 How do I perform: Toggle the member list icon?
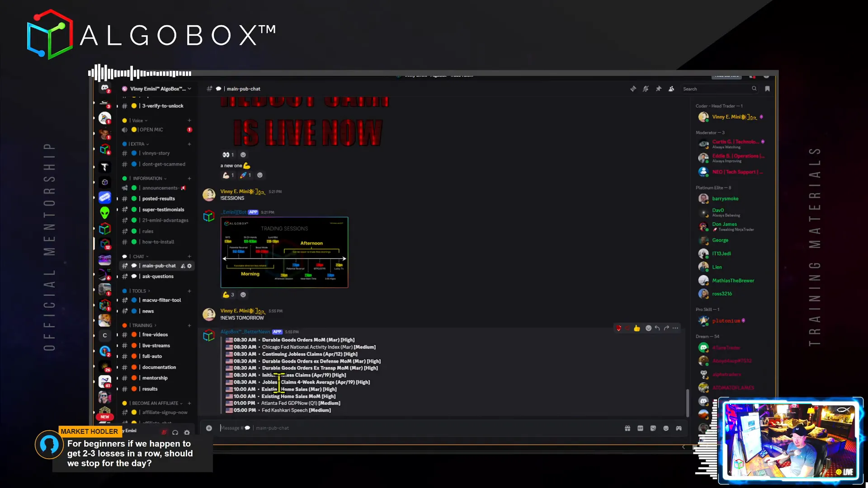[x=671, y=89]
